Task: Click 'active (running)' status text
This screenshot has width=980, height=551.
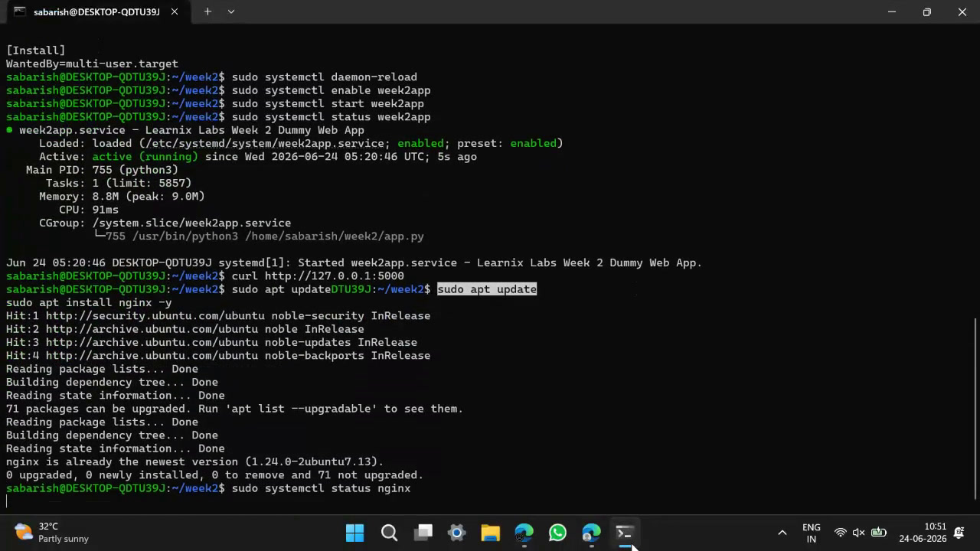Action: [x=145, y=157]
